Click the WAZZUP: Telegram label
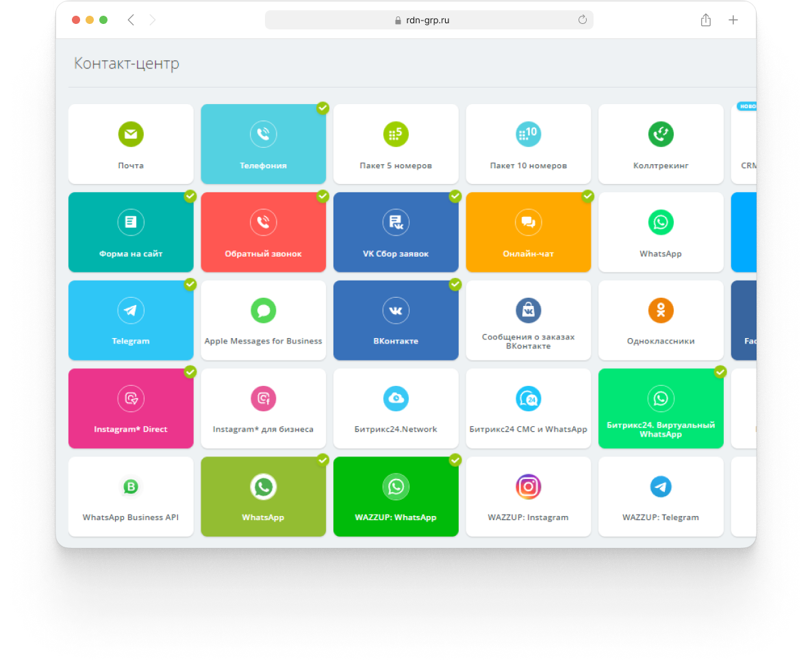812x672 pixels. (x=661, y=517)
